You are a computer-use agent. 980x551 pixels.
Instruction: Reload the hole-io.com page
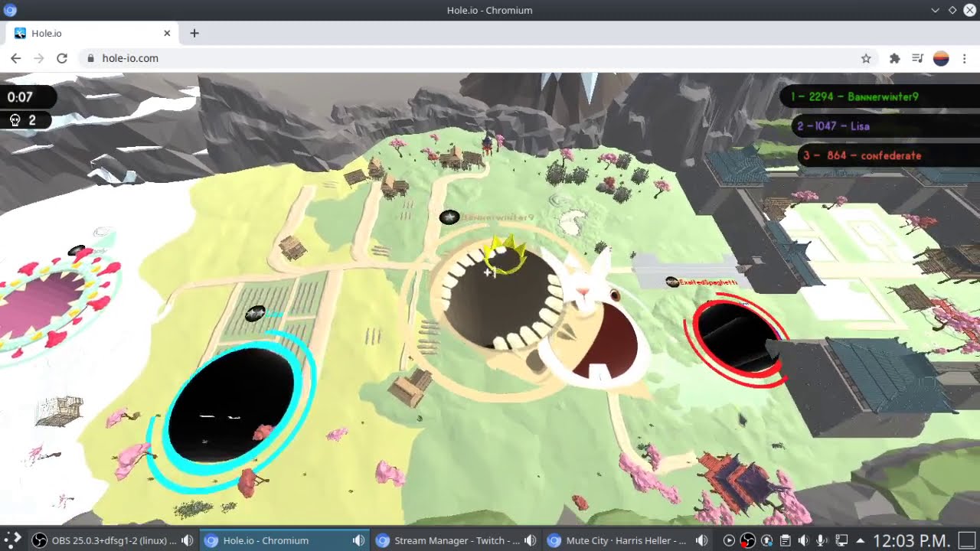[x=62, y=58]
